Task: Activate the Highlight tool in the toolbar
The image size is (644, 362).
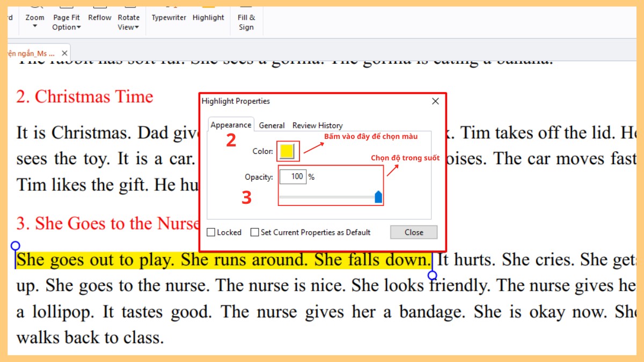Action: pos(208,17)
